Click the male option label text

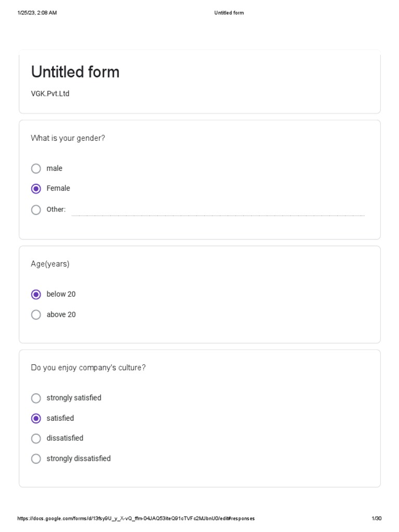[x=55, y=168]
